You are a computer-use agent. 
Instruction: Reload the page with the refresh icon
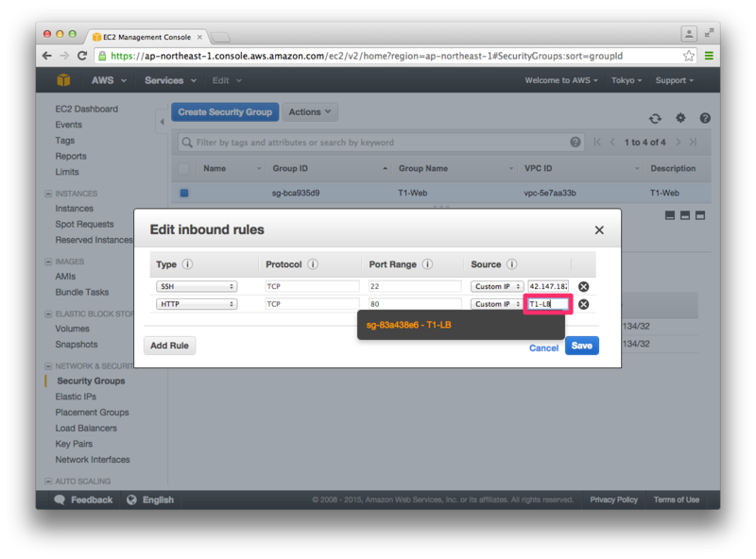(x=82, y=56)
